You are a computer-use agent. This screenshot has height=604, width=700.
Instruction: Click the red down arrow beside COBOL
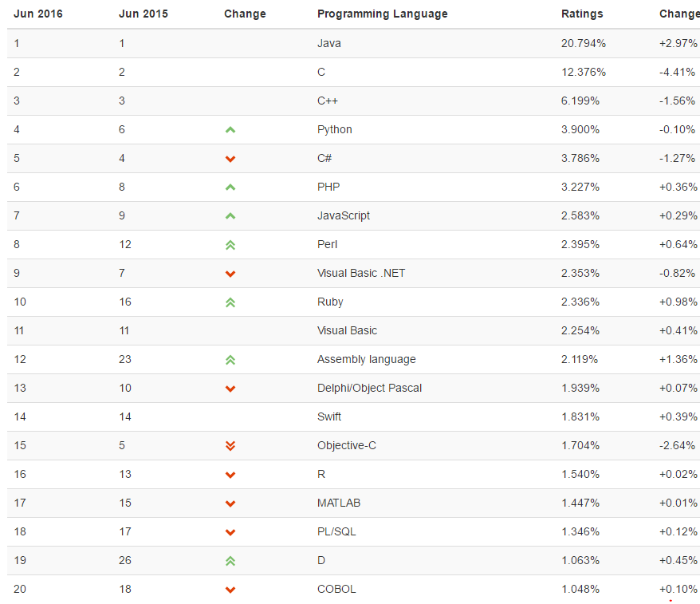click(x=230, y=590)
